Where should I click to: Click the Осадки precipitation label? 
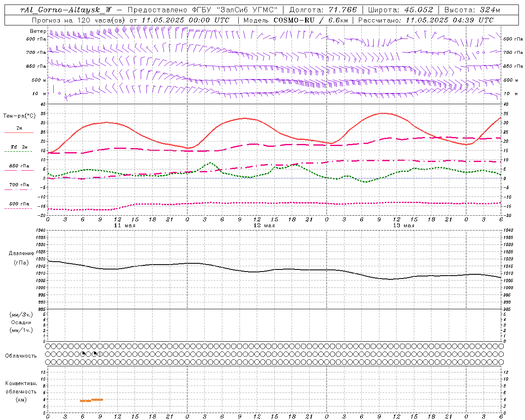(x=21, y=322)
